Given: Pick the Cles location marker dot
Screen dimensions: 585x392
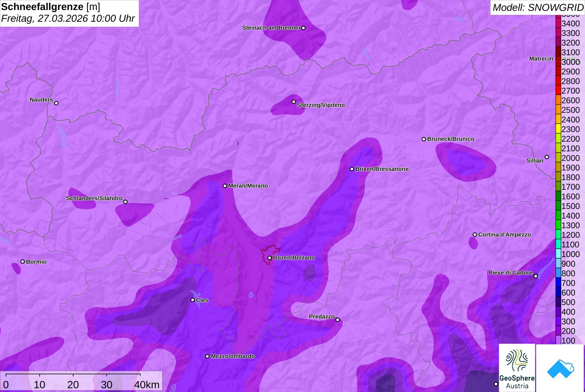Looking at the screenshot, I should (193, 300).
